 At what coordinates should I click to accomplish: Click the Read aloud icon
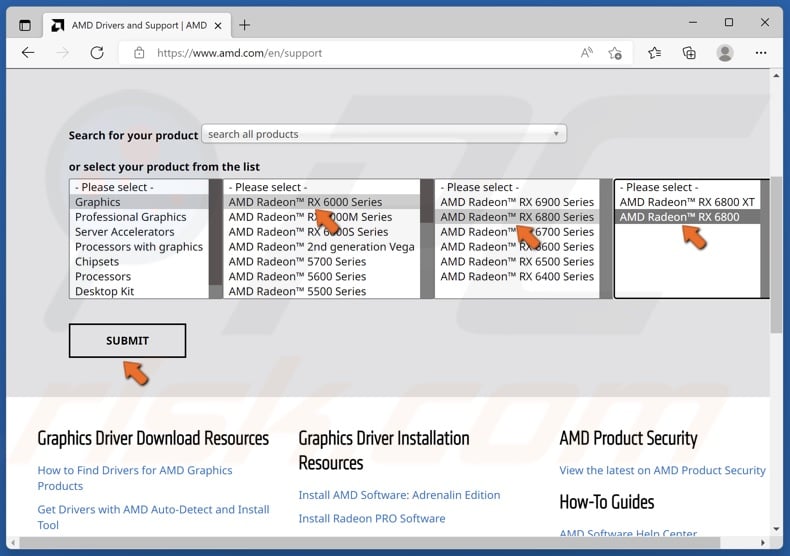(x=586, y=52)
